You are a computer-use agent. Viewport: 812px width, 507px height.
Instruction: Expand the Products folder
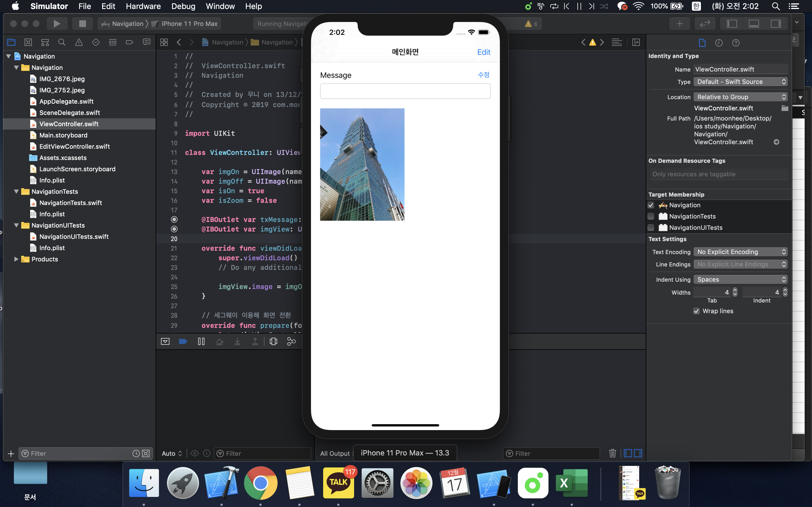[x=16, y=259]
